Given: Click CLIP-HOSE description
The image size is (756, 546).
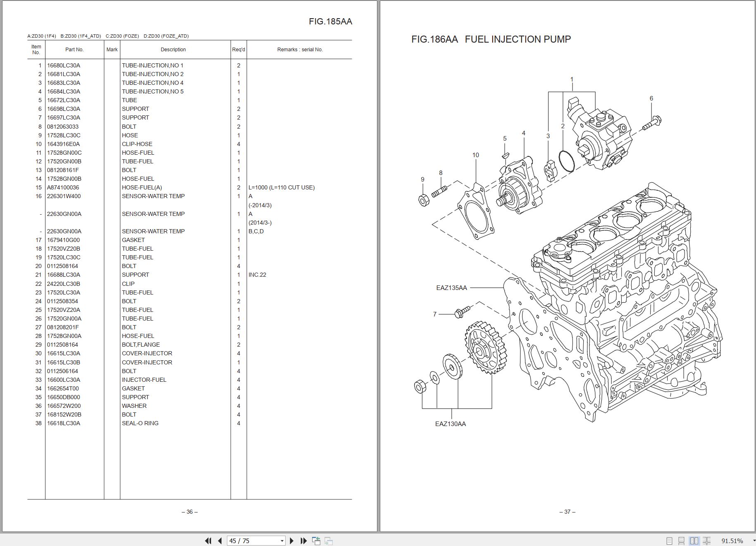Looking at the screenshot, I should click(x=137, y=144).
